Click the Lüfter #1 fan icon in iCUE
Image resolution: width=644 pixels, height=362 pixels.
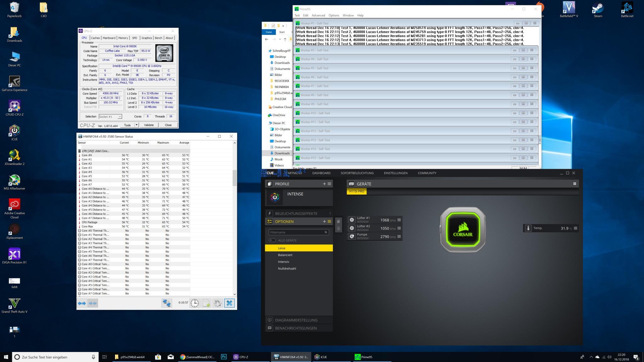pos(352,220)
